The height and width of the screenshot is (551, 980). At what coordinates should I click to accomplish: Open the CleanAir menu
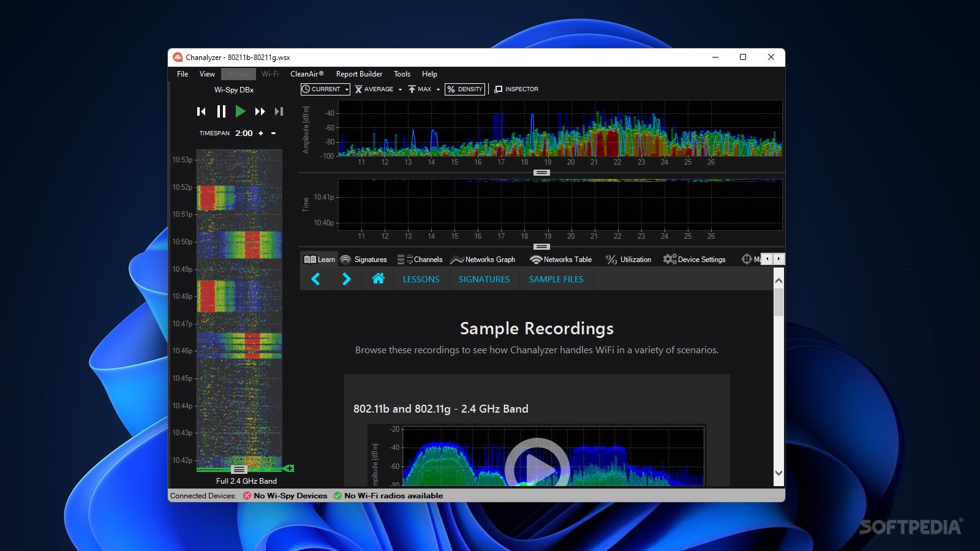coord(307,74)
